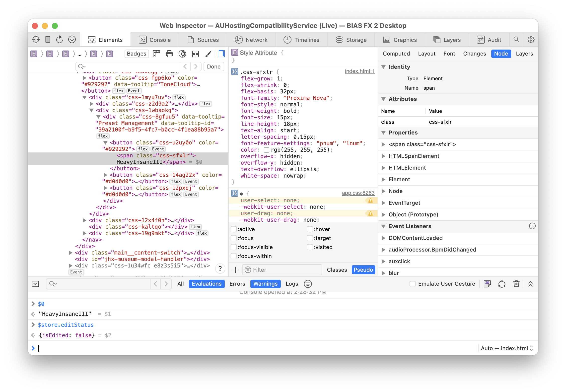Open the app.css:8263 stylesheet link
Viewport: 566px width, 392px height.
[358, 193]
